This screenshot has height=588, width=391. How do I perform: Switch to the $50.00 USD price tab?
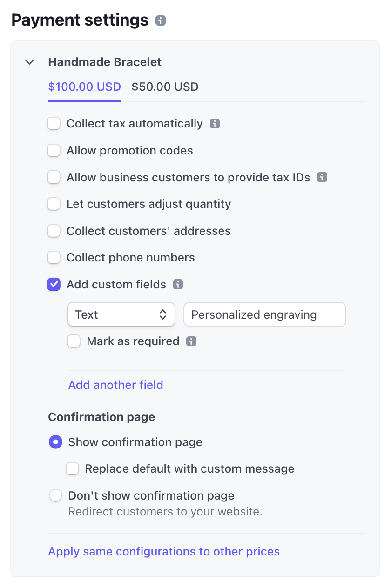coord(165,87)
